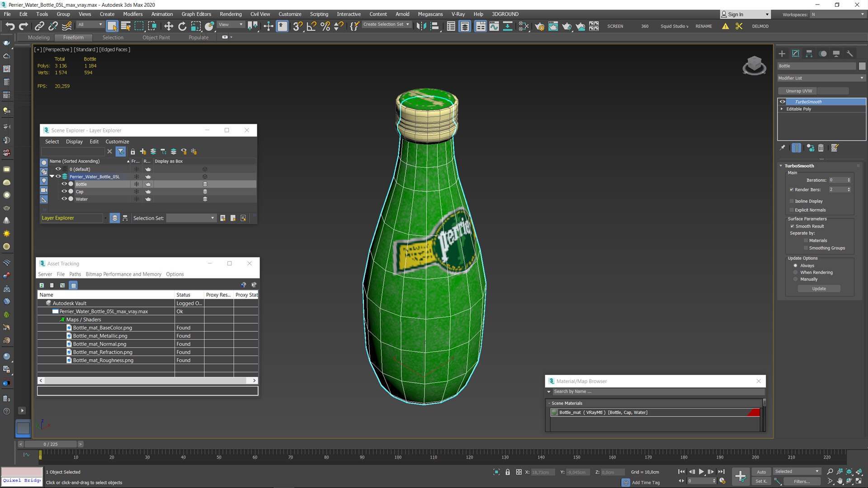868x488 pixels.
Task: Enable Isoline Display checkbox
Action: [792, 201]
